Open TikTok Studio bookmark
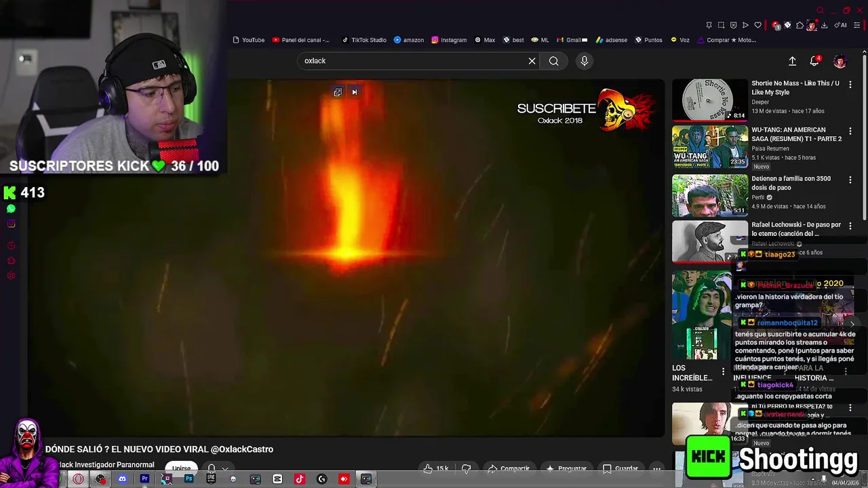This screenshot has width=868, height=488. (364, 40)
